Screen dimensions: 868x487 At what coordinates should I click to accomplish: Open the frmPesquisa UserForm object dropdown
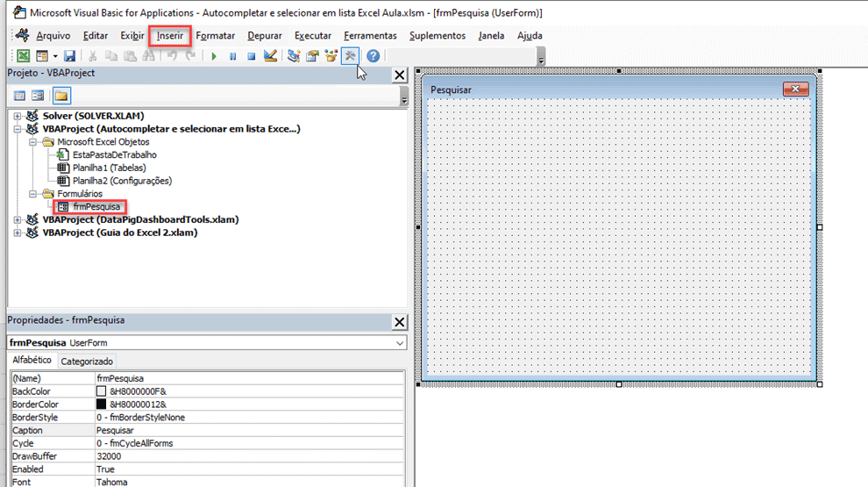[400, 343]
